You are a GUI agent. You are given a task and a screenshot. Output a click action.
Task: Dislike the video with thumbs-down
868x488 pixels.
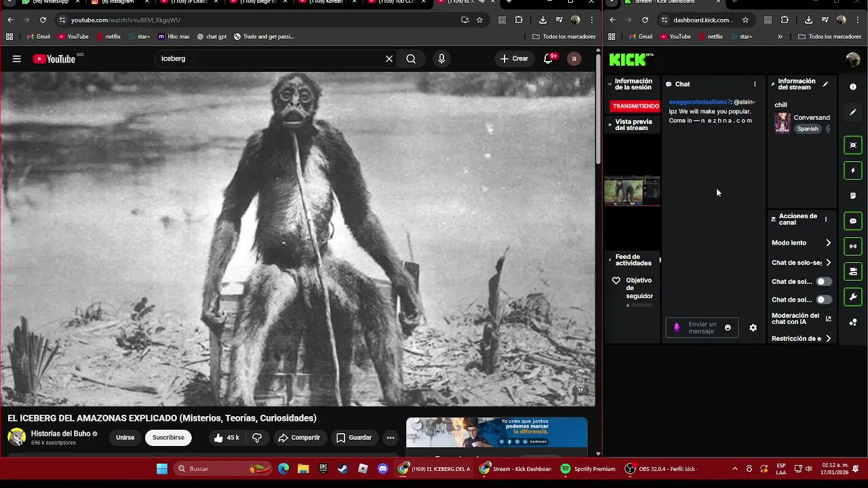pos(257,438)
